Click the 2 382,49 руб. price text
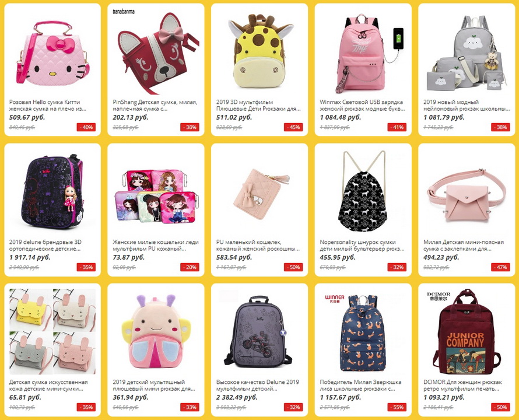The image size is (519, 420). click(237, 397)
